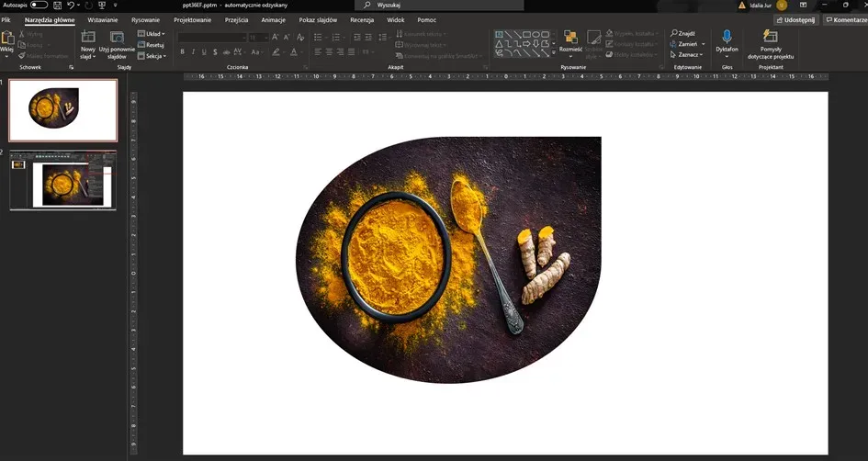Image resolution: width=868 pixels, height=461 pixels.
Task: Click the Undo arrow icon
Action: (x=72, y=5)
